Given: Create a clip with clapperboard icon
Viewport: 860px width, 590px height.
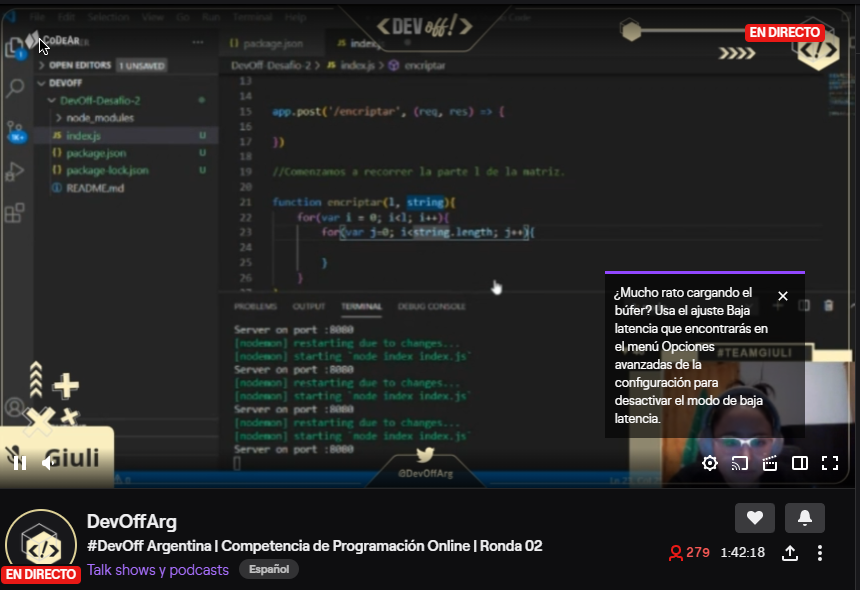Looking at the screenshot, I should click(770, 463).
